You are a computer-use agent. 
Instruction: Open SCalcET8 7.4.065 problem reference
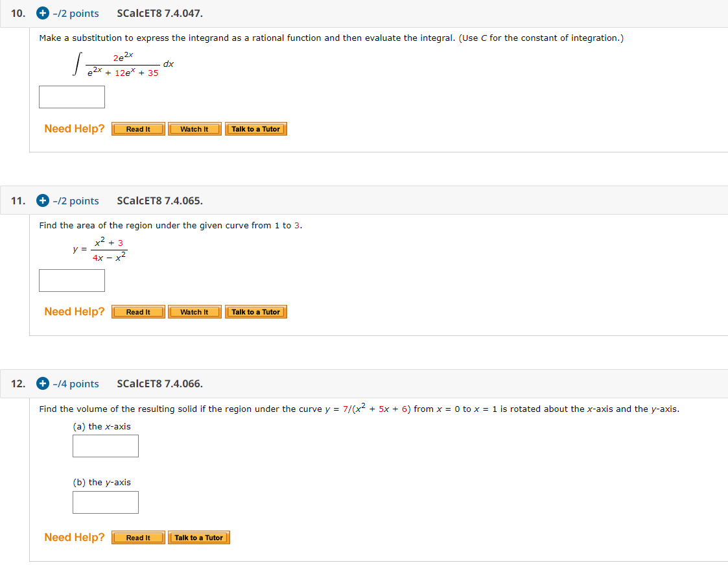[159, 200]
